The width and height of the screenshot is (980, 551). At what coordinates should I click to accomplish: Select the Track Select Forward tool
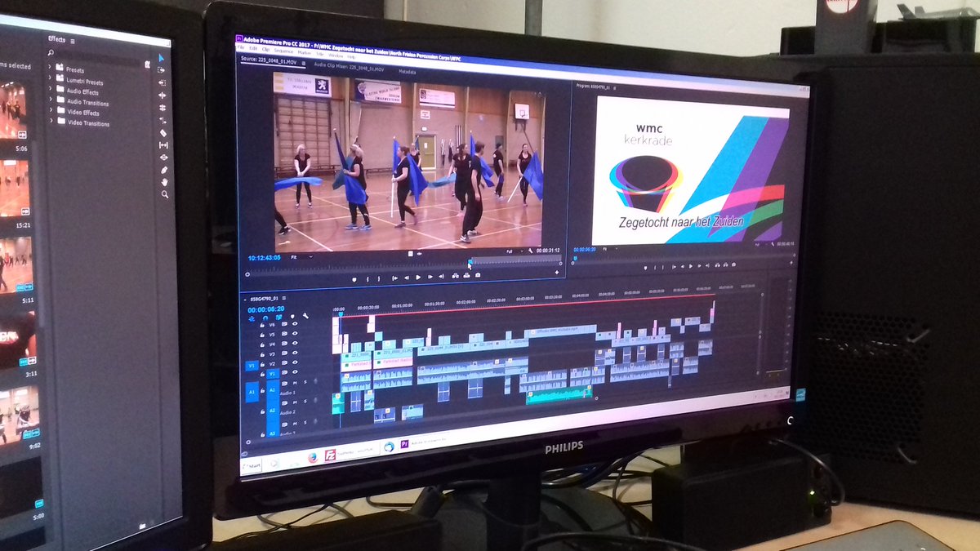coord(162,69)
